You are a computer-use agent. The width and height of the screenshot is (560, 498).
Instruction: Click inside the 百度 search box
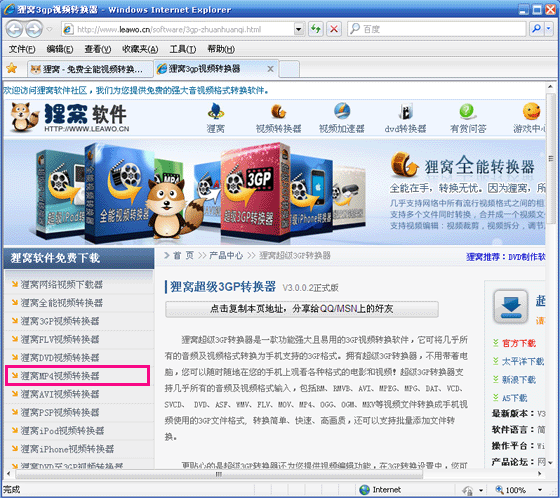point(436,29)
